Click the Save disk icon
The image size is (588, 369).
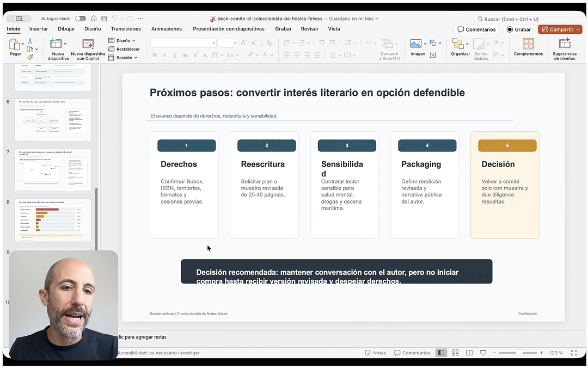coord(104,19)
